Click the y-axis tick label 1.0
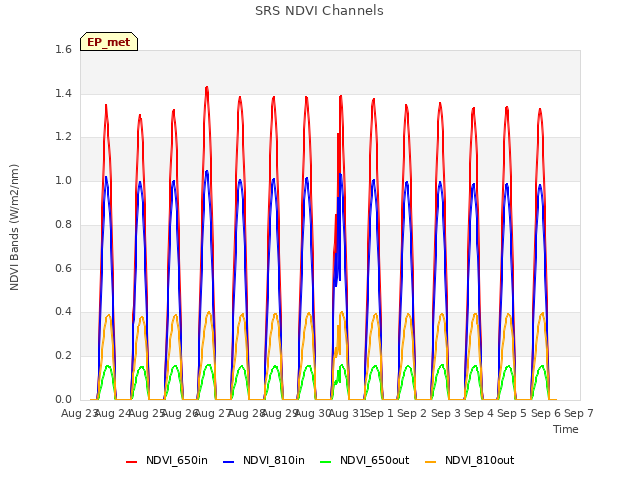Screen dimensions: 640x480 (63, 180)
